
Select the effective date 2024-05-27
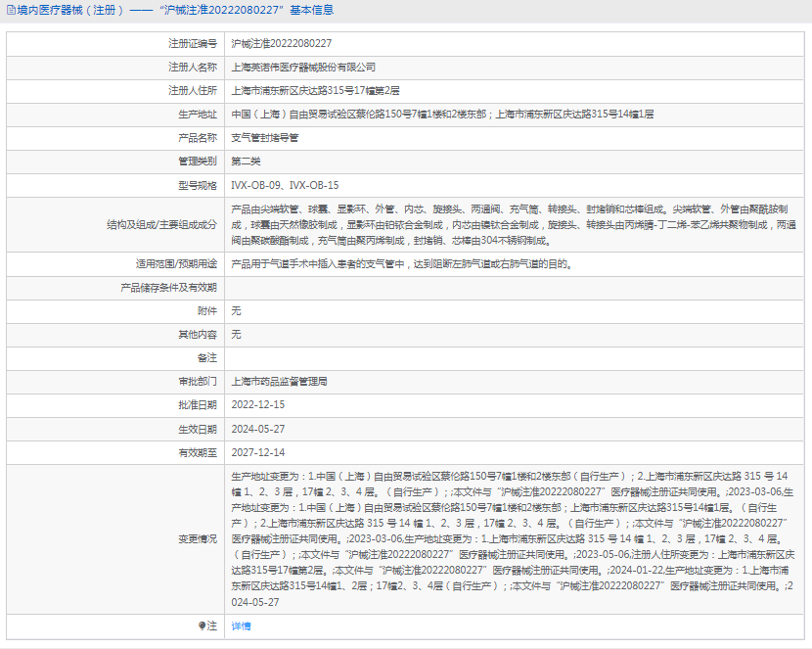pyautogui.click(x=257, y=429)
